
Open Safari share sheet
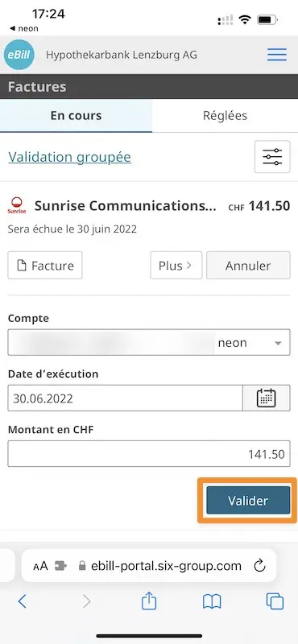pos(149,601)
